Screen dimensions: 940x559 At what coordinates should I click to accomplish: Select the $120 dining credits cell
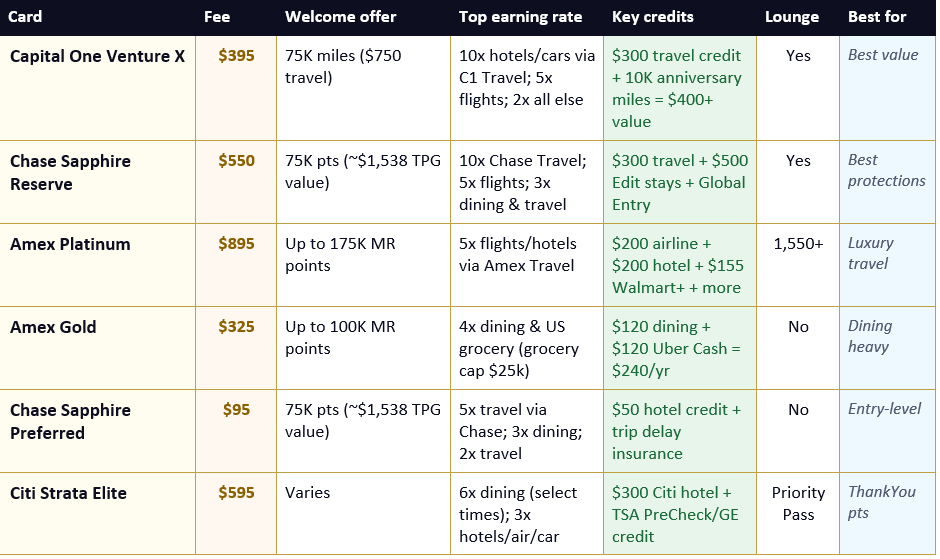[x=680, y=348]
